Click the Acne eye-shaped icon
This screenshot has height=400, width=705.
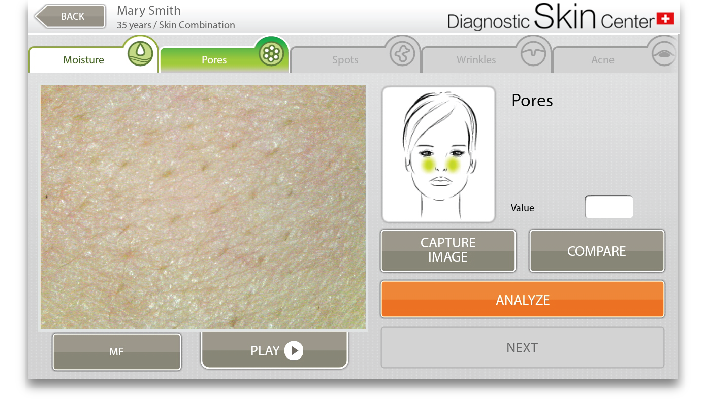(664, 53)
